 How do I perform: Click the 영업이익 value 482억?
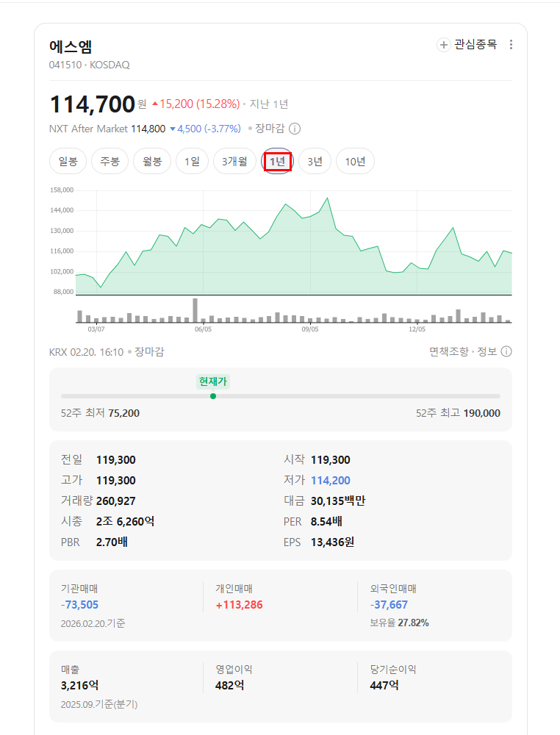[x=229, y=685]
